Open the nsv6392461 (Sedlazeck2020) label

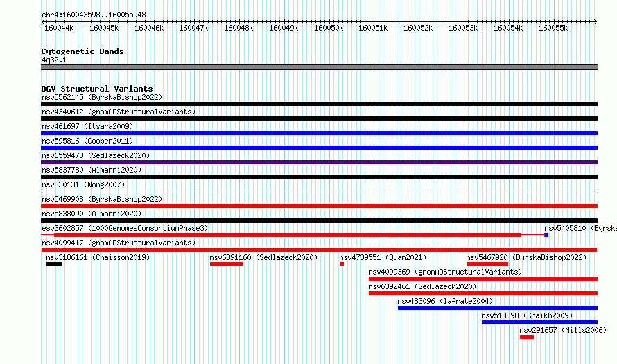point(422,286)
